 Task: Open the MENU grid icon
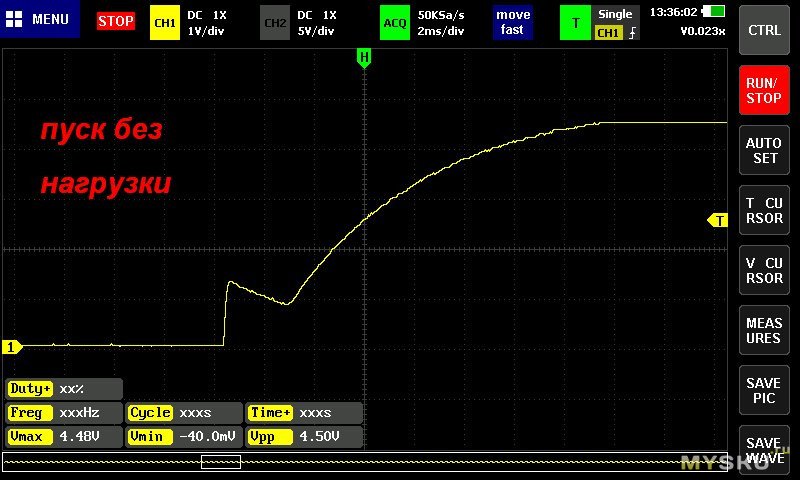[x=14, y=19]
